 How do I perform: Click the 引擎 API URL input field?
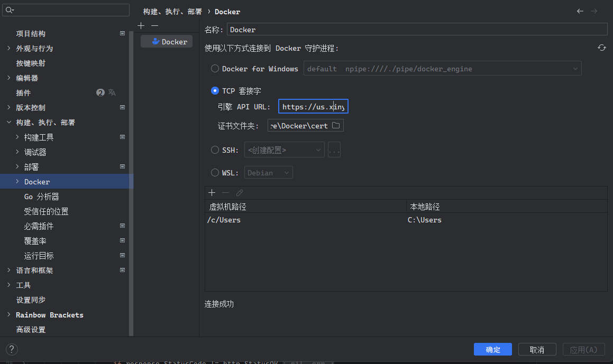(x=313, y=107)
